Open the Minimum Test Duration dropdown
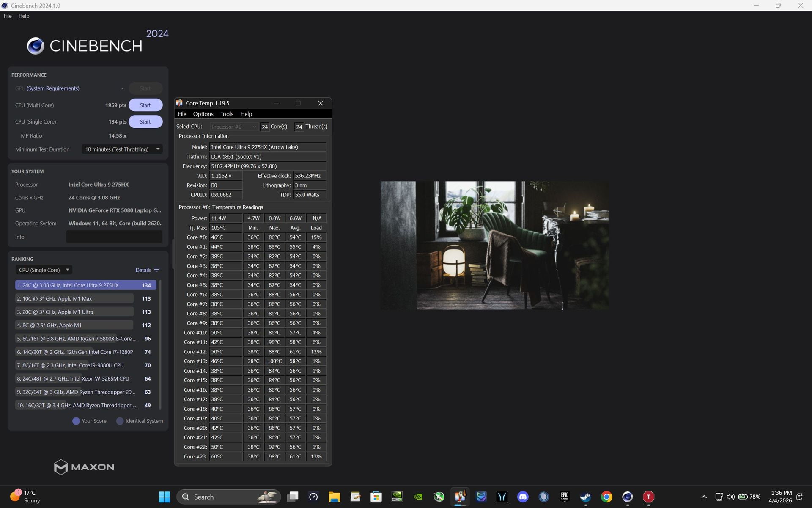 click(122, 149)
